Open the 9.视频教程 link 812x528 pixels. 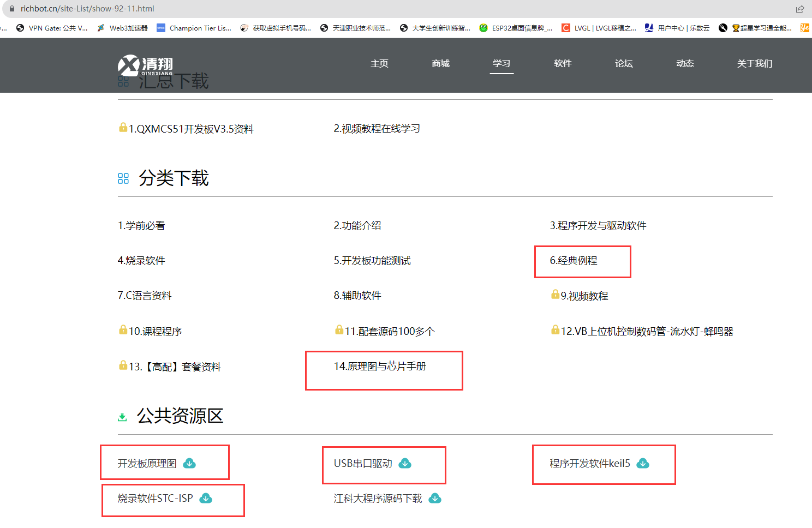584,296
